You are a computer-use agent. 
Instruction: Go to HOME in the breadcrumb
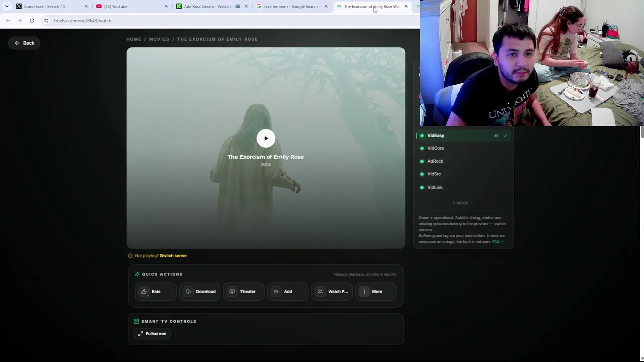tap(134, 39)
